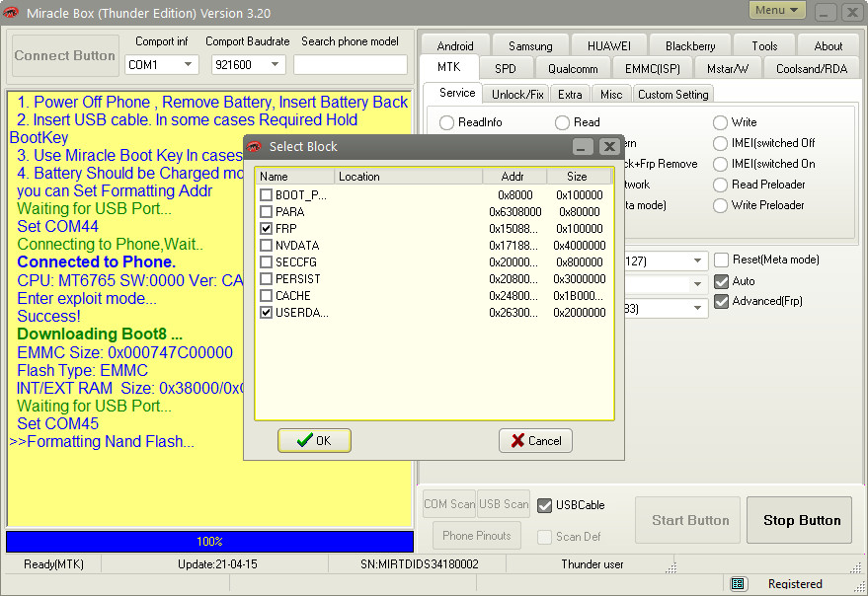Minimize the Select Block dialog
The width and height of the screenshot is (868, 596).
tap(583, 147)
